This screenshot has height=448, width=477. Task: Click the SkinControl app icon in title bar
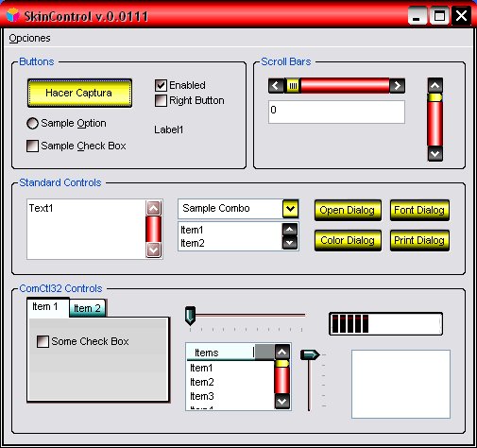(12, 15)
